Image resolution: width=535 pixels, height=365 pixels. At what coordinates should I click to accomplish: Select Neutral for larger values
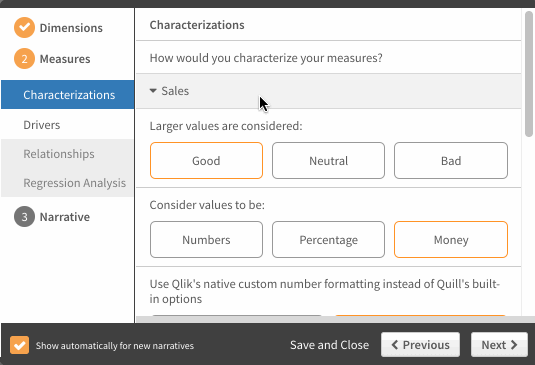click(x=328, y=161)
